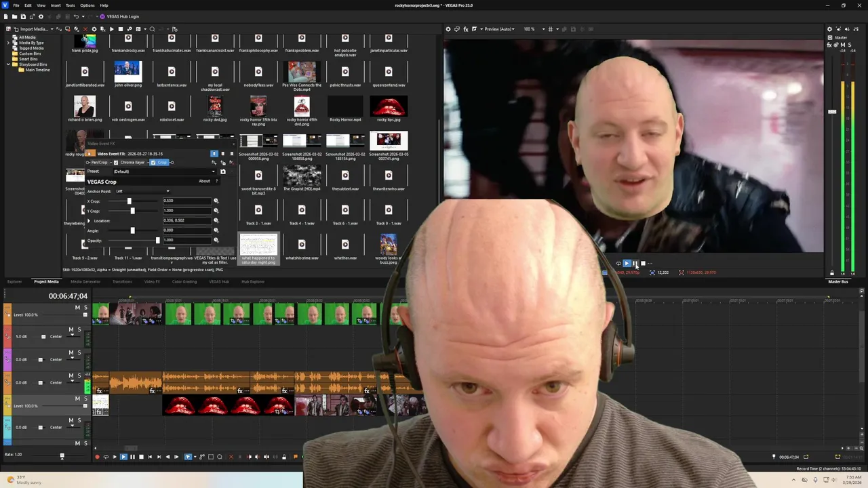
Task: Open the Preset dropdown in Video Event FX
Action: [164, 171]
